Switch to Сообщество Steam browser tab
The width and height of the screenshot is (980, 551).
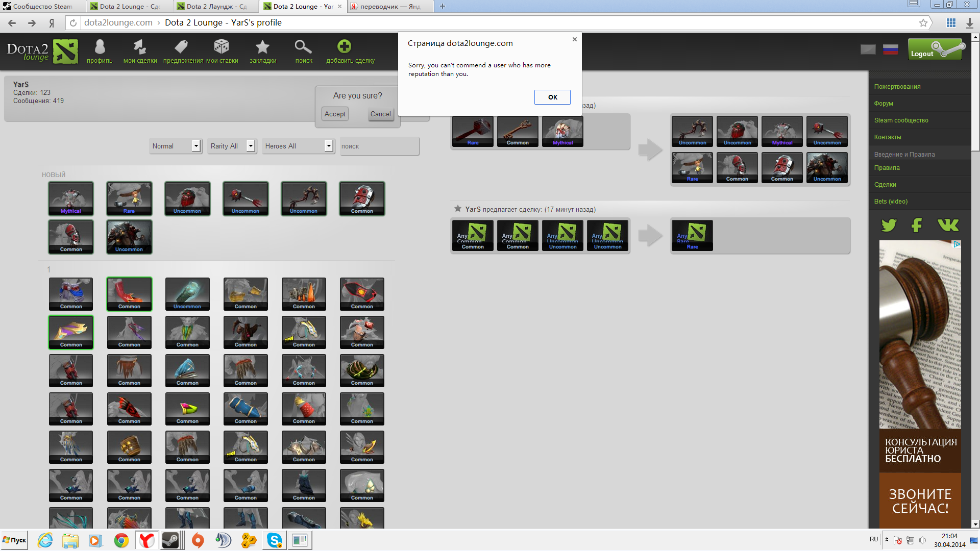42,6
